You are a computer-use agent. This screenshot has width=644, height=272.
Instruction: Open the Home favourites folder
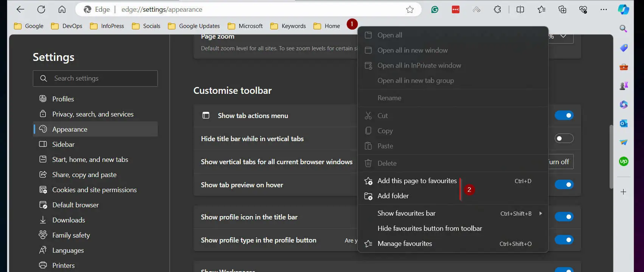click(327, 26)
